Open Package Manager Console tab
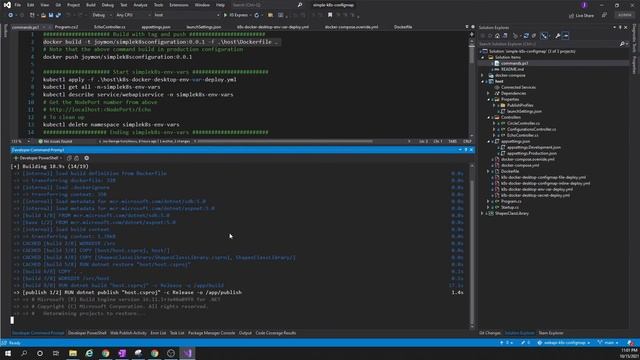The height and width of the screenshot is (360, 640). pyautogui.click(x=211, y=333)
